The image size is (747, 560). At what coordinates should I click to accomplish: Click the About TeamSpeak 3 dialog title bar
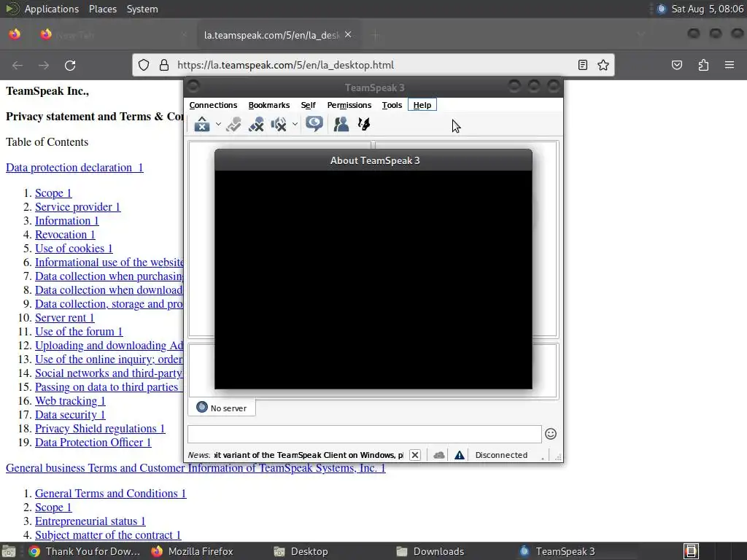[373, 160]
